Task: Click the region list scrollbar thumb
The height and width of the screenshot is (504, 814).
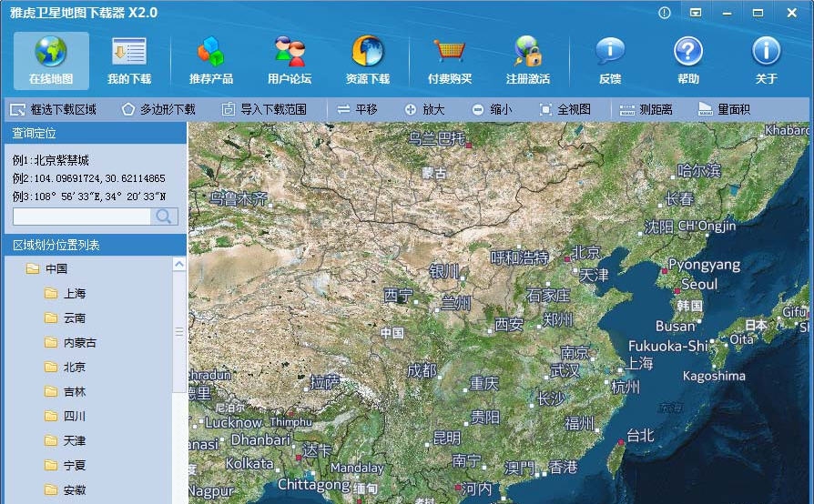Action: click(179, 332)
